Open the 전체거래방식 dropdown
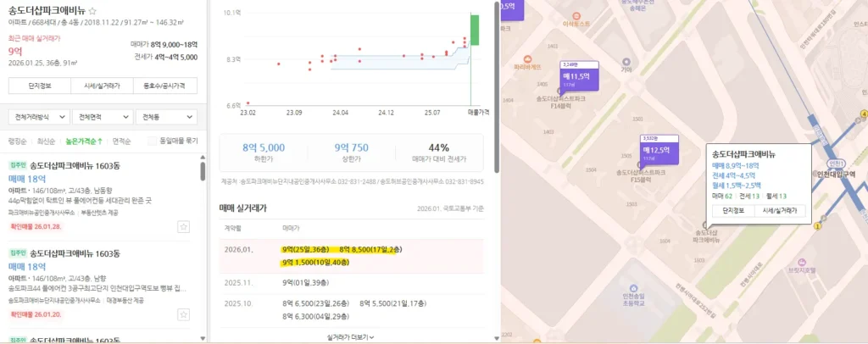 point(39,117)
